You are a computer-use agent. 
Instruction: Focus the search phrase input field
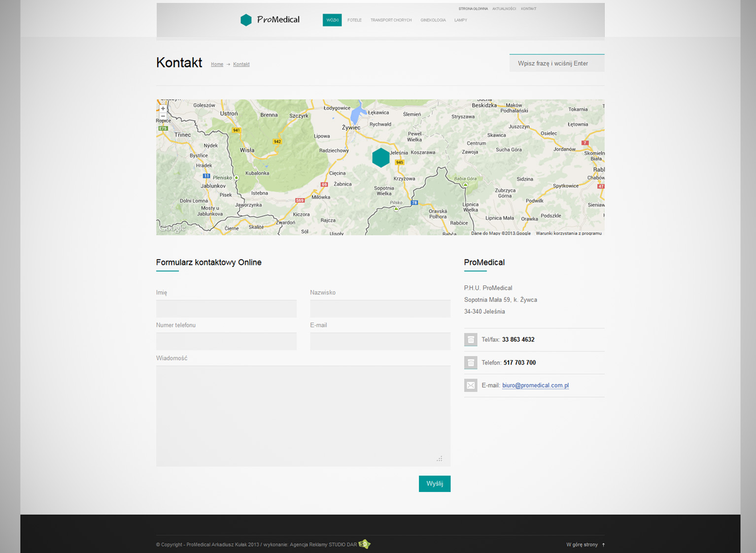tap(557, 63)
